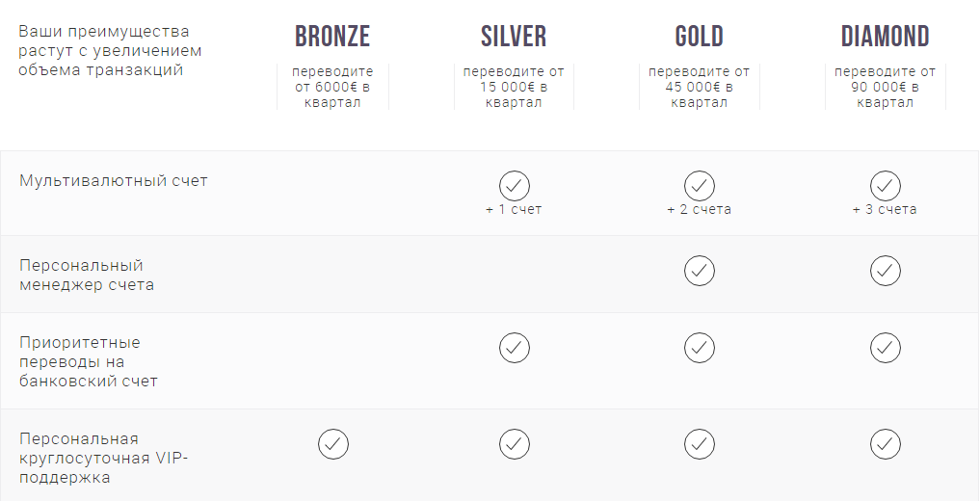980x501 pixels.
Task: Click the '+ 3 счета' text under Diamond
Action: (885, 209)
